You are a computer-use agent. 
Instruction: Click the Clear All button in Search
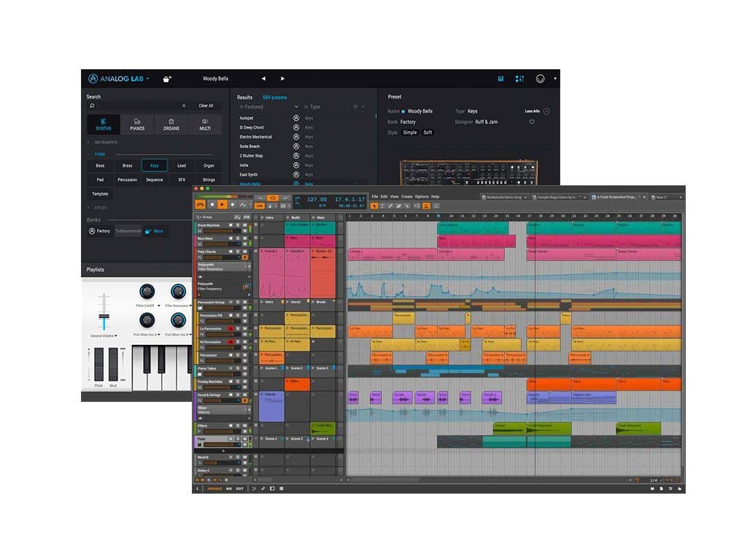pyautogui.click(x=206, y=106)
